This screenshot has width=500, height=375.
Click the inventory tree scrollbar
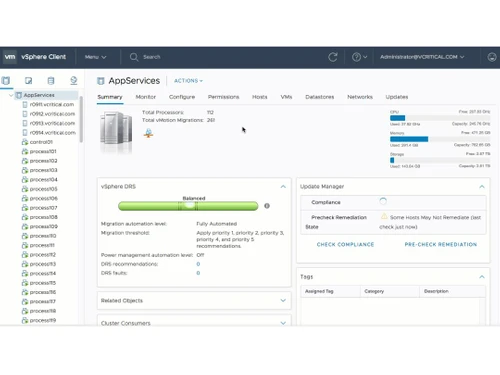pyautogui.click(x=81, y=119)
